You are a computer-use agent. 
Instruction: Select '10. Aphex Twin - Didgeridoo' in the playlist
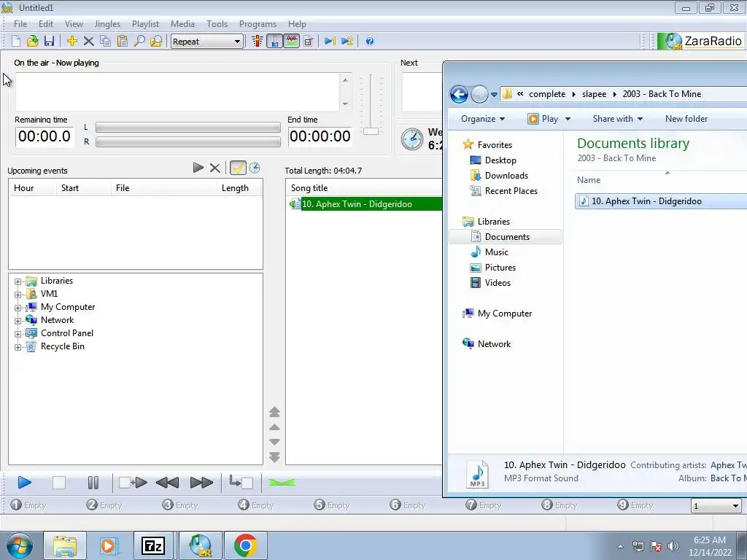[x=365, y=204]
